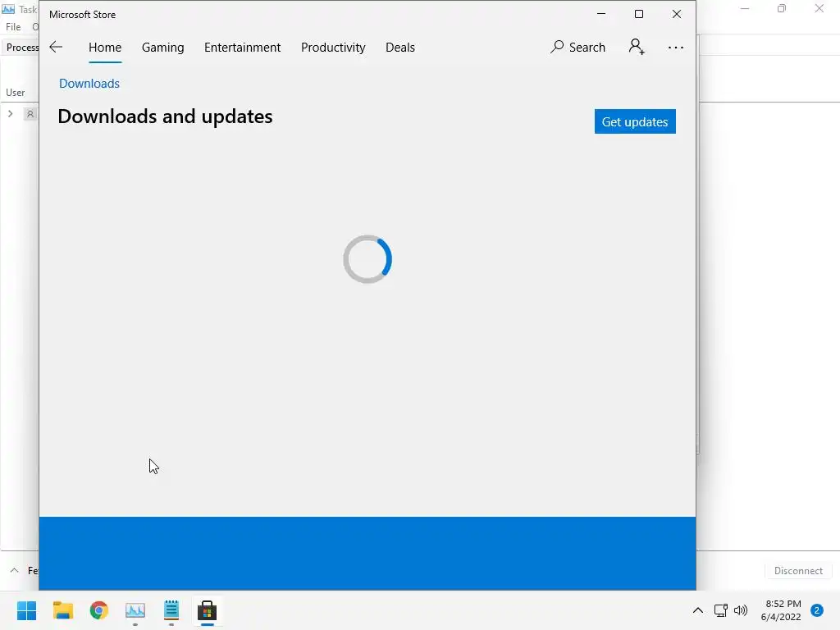The image size is (840, 630).
Task: Close the Microsoft Store window
Action: pos(677,14)
